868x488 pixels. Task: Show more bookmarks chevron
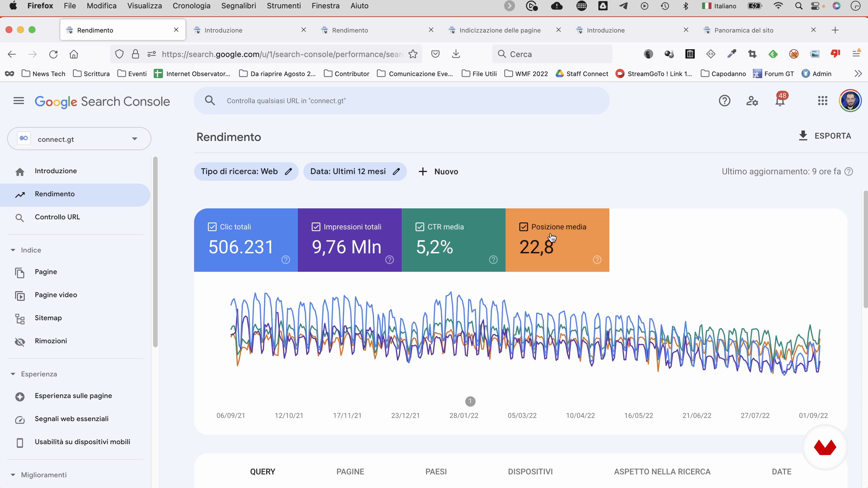(x=858, y=73)
